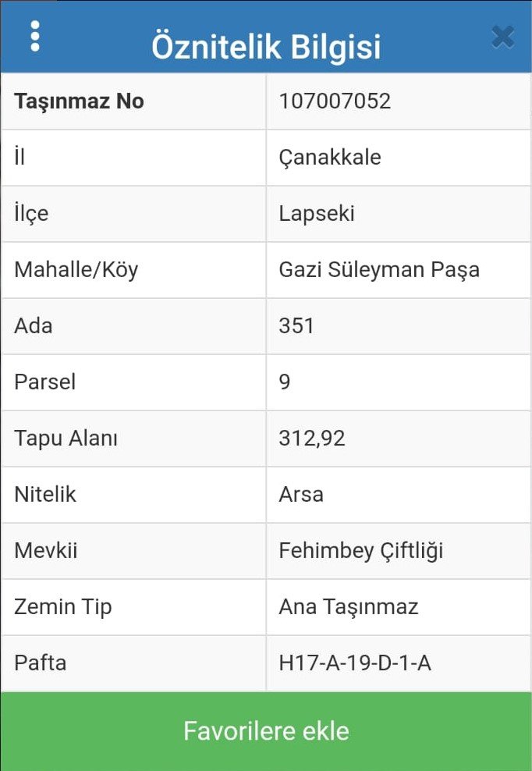Select the Tapu Alanı value 312,92

coord(312,438)
